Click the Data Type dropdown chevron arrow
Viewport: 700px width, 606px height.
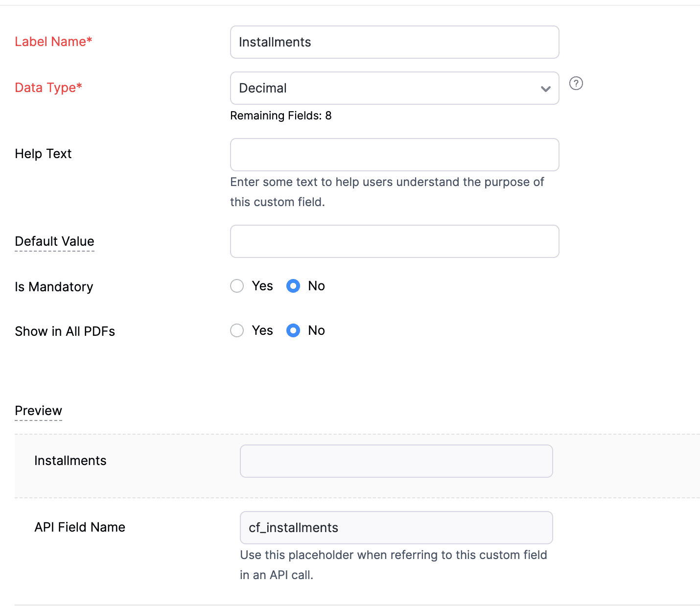click(x=545, y=89)
